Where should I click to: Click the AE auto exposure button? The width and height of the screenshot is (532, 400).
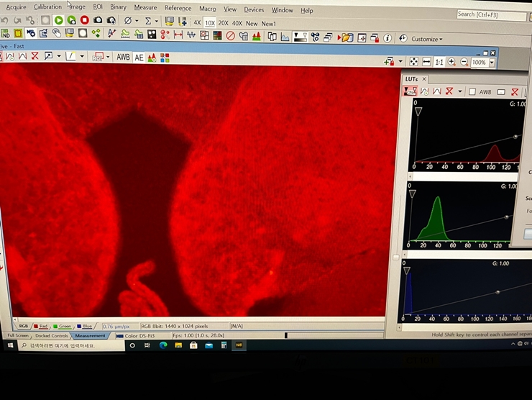coord(139,57)
